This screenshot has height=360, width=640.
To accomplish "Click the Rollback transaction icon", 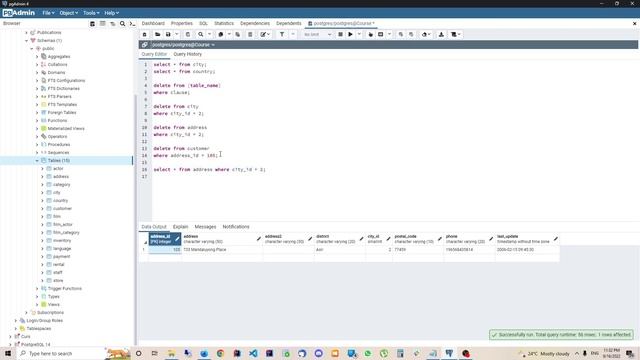I will click(x=411, y=35).
